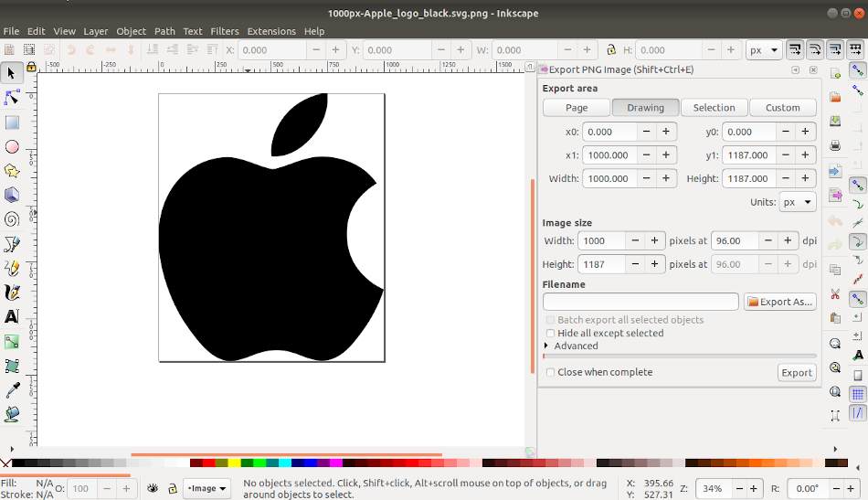Toggle snap to guides button

point(857,413)
